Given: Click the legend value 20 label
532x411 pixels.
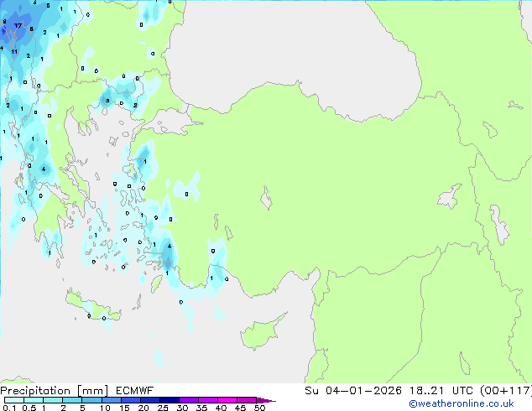Looking at the screenshot, I should (x=143, y=408).
